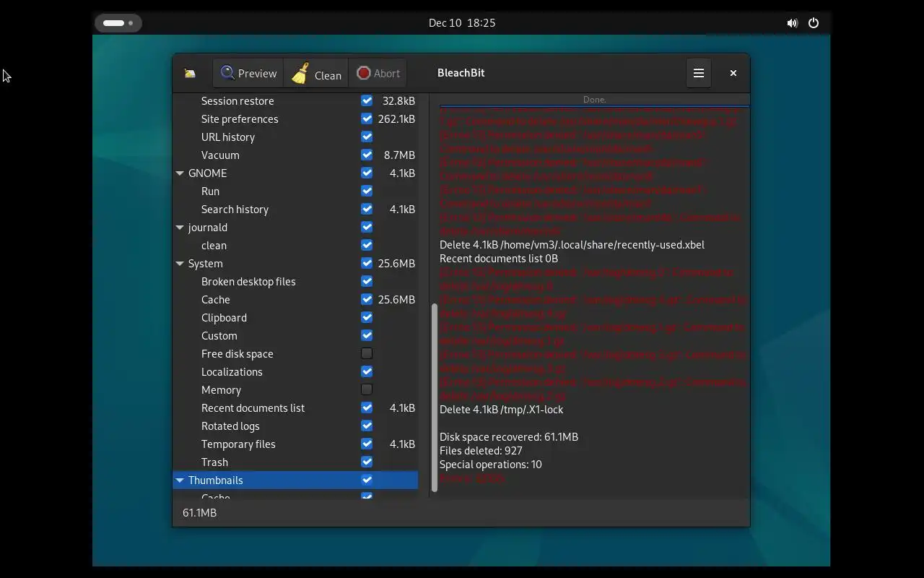Open the power menu in top bar

click(814, 23)
